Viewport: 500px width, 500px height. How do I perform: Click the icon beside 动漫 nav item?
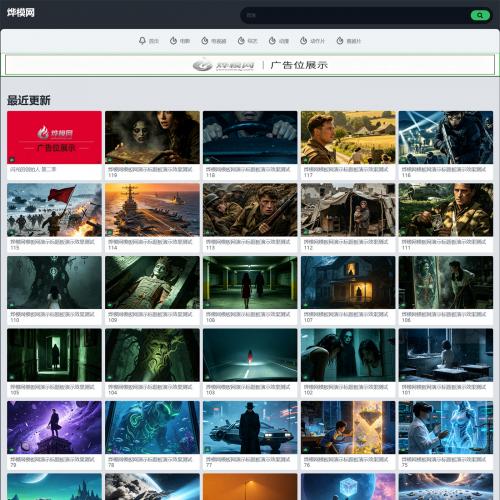(x=272, y=41)
